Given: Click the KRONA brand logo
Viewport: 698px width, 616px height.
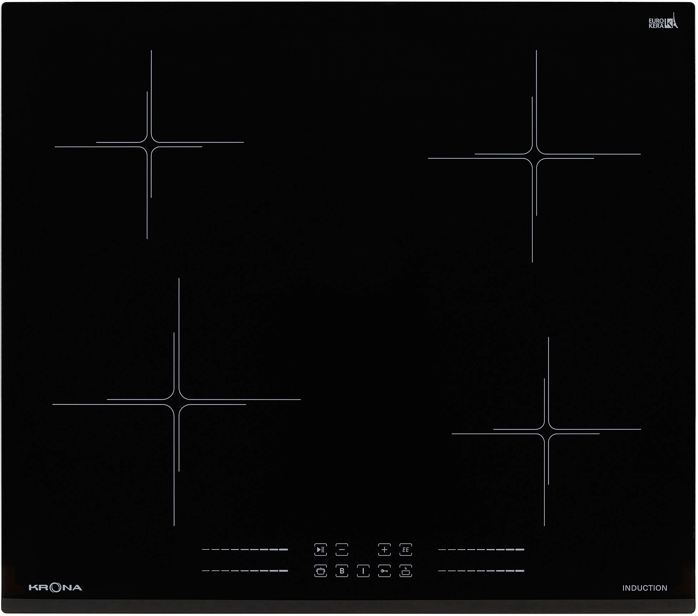Looking at the screenshot, I should coord(56,588).
